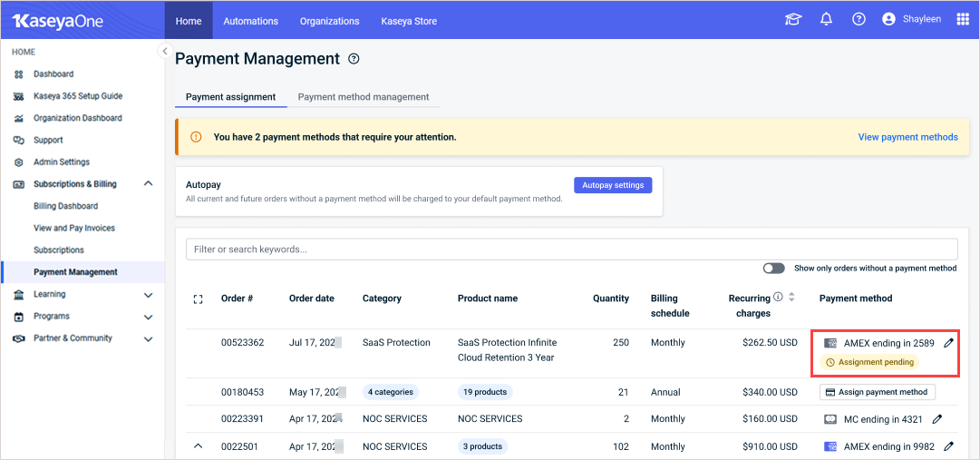Open the Organizations top tab
Viewport: 980px width, 460px height.
(329, 21)
